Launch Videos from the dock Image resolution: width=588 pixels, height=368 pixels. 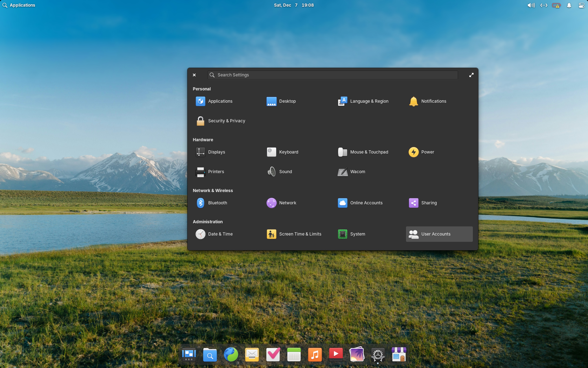pos(336,355)
